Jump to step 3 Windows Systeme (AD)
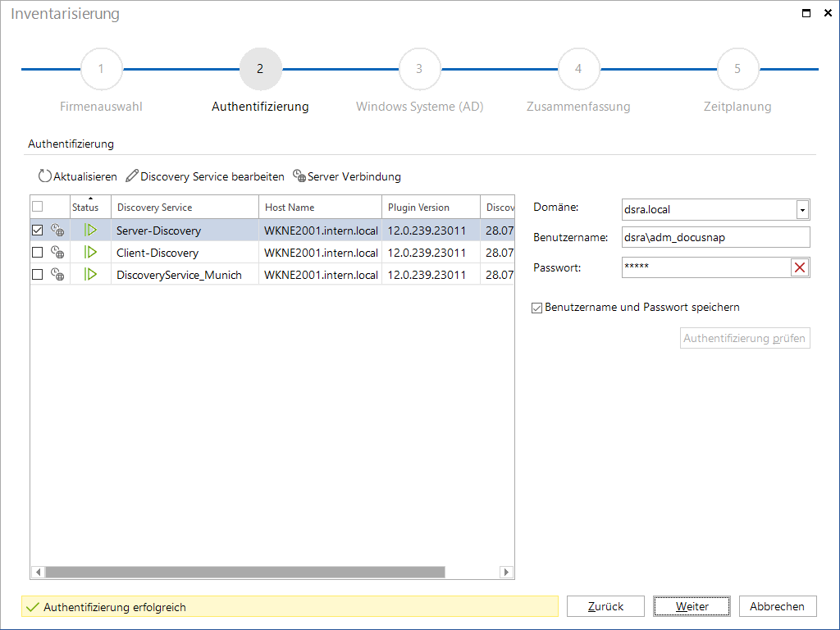This screenshot has width=840, height=630. click(x=419, y=69)
